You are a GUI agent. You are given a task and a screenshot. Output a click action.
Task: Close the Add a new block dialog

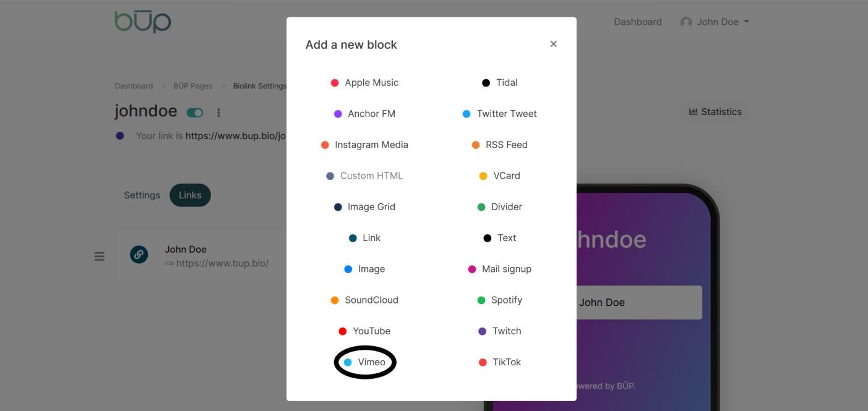[x=554, y=44]
